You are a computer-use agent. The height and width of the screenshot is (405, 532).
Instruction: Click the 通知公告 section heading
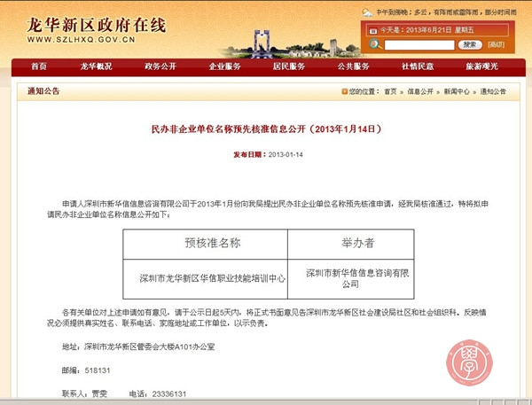click(x=43, y=91)
